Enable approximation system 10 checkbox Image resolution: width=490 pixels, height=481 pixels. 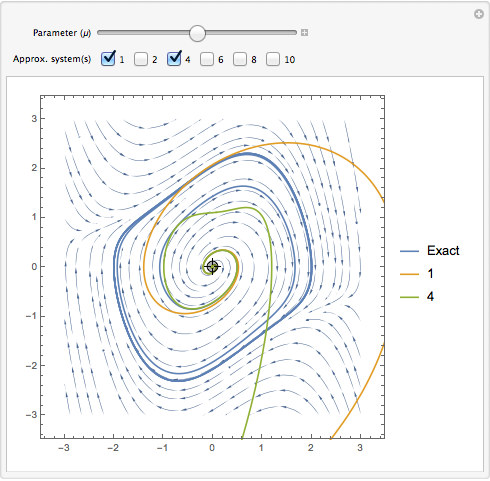pos(273,59)
